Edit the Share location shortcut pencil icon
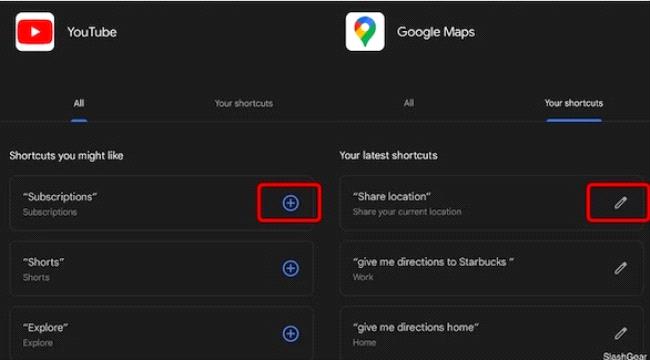The width and height of the screenshot is (650, 360). (x=620, y=203)
